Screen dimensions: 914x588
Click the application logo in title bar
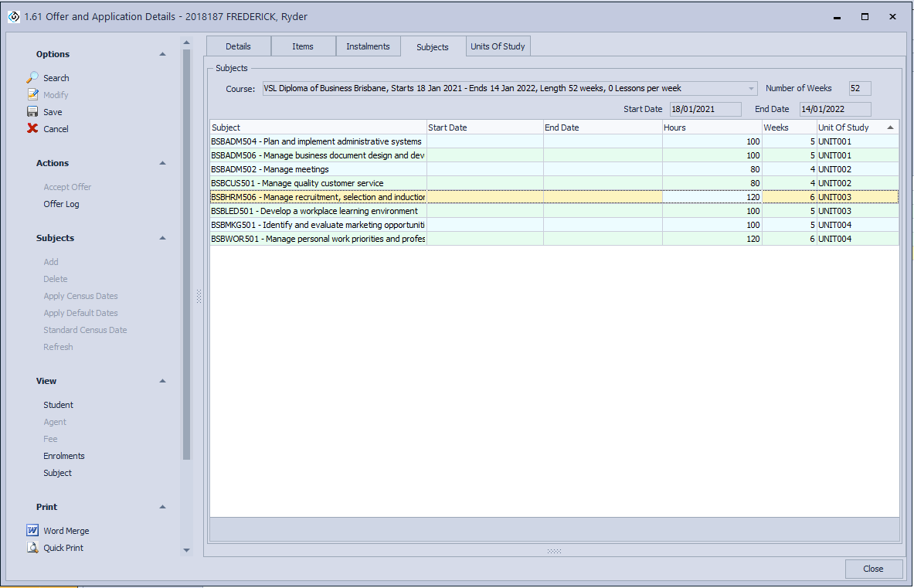click(14, 16)
